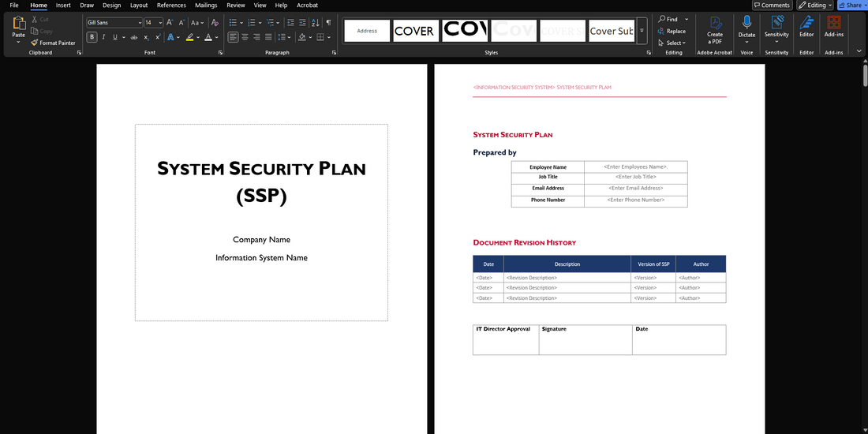Open the Editing mode dropdown

[814, 6]
